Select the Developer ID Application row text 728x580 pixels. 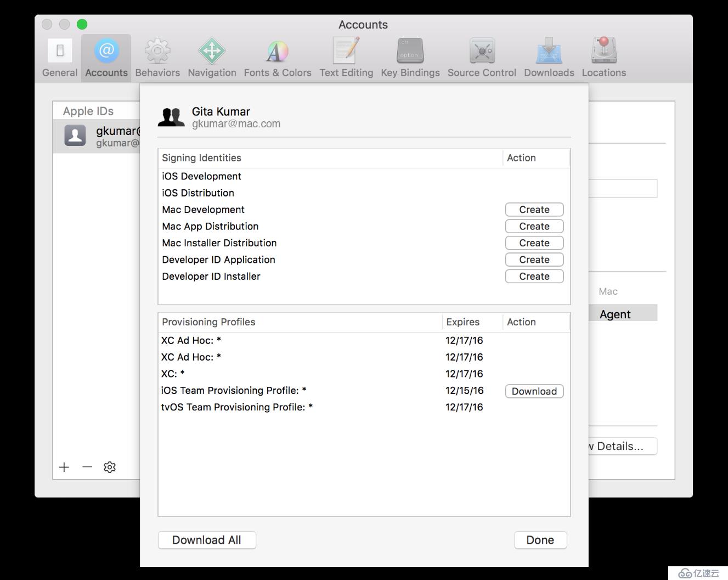218,260
